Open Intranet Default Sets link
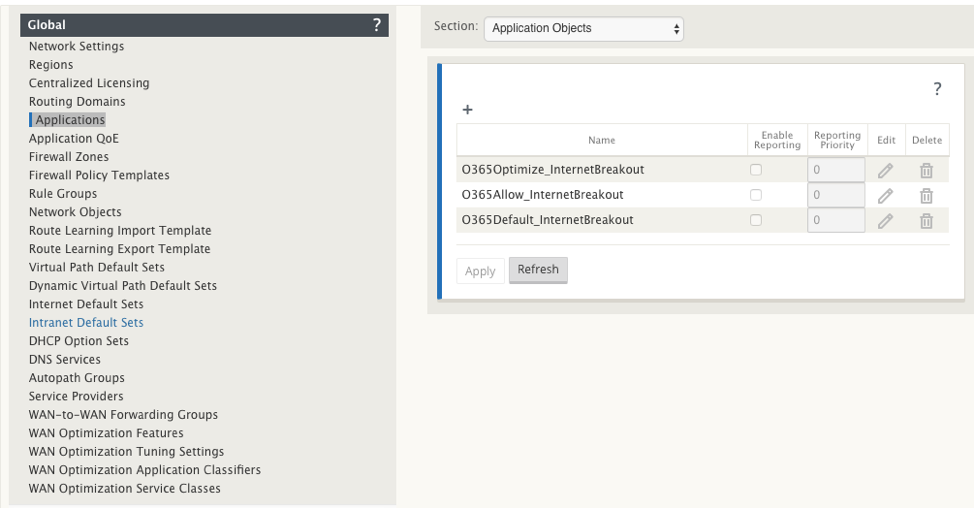This screenshot has width=974, height=508. coord(86,322)
